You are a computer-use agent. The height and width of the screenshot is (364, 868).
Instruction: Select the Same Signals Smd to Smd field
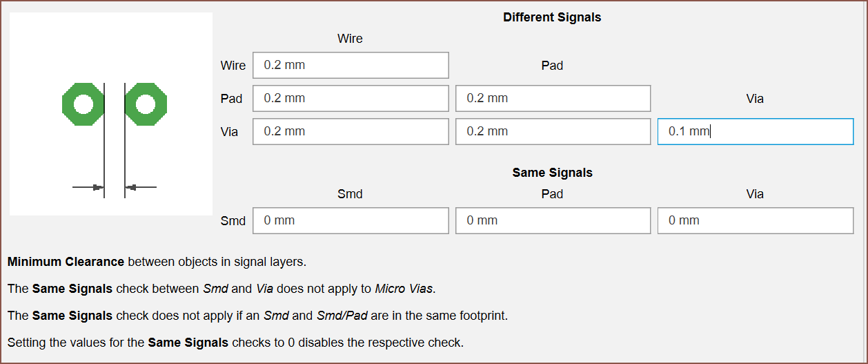[351, 220]
